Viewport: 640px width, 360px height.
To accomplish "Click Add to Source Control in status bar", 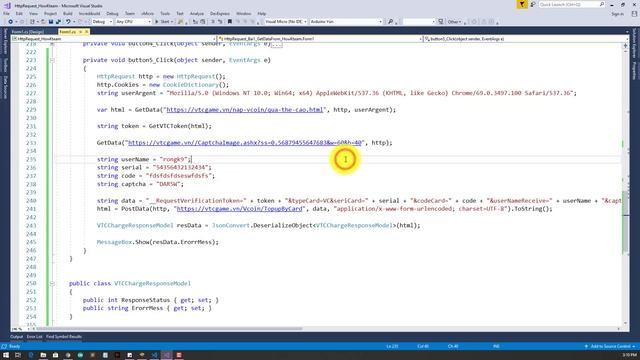I will (x=610, y=347).
